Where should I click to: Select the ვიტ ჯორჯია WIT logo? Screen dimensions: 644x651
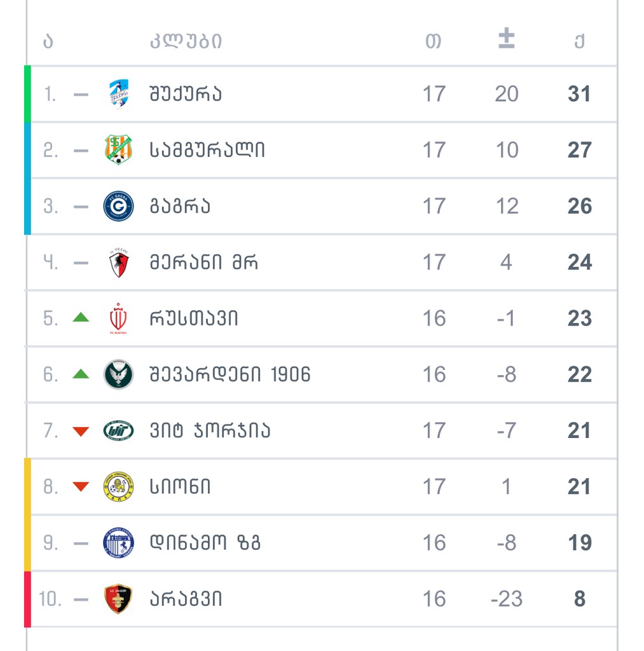coord(118,430)
